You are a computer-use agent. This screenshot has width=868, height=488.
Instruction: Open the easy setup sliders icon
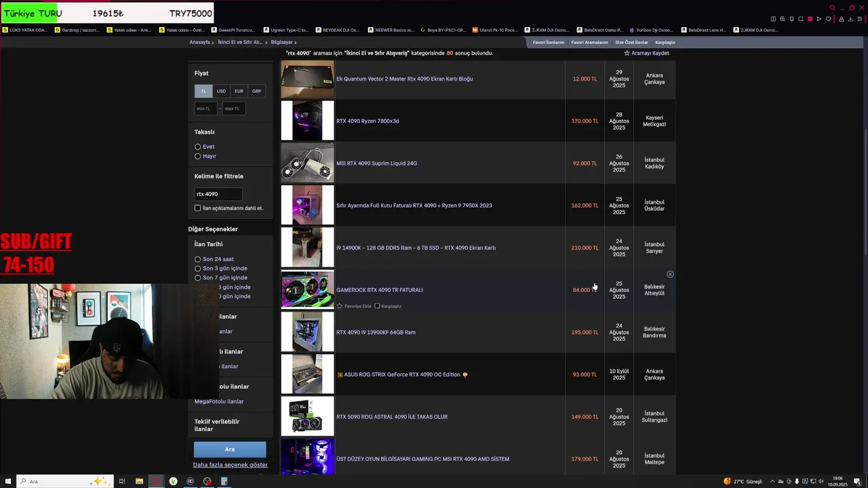click(859, 19)
